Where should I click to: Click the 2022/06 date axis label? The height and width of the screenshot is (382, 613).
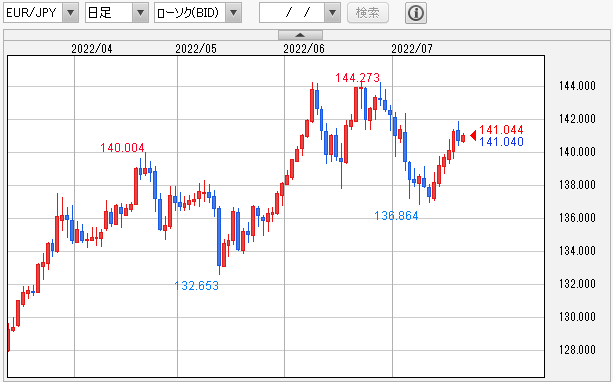[x=304, y=49]
